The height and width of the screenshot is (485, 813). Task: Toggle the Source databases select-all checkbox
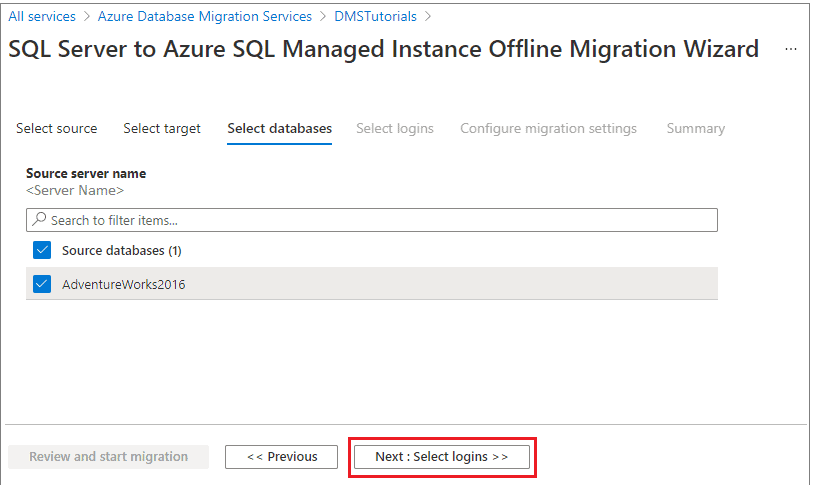point(42,250)
